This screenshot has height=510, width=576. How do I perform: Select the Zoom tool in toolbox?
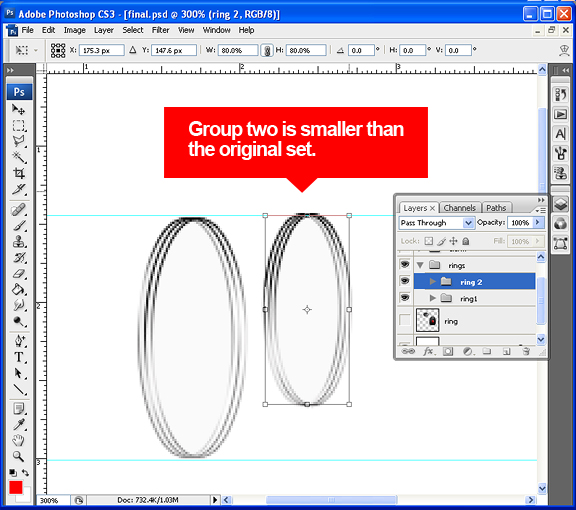tap(19, 456)
